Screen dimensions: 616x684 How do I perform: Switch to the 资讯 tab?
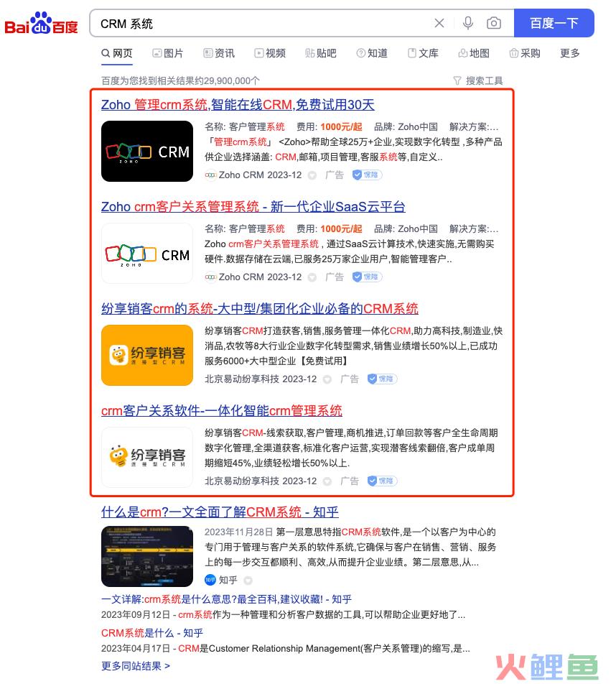click(219, 53)
